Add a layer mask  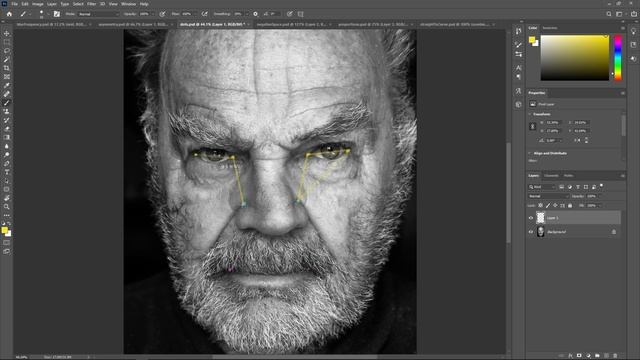pyautogui.click(x=579, y=356)
